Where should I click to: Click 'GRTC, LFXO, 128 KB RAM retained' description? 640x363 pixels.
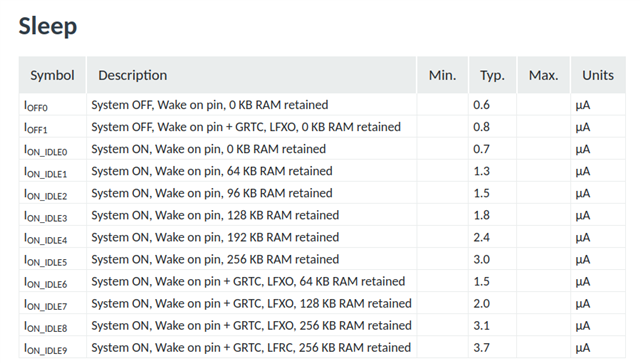pyautogui.click(x=251, y=303)
